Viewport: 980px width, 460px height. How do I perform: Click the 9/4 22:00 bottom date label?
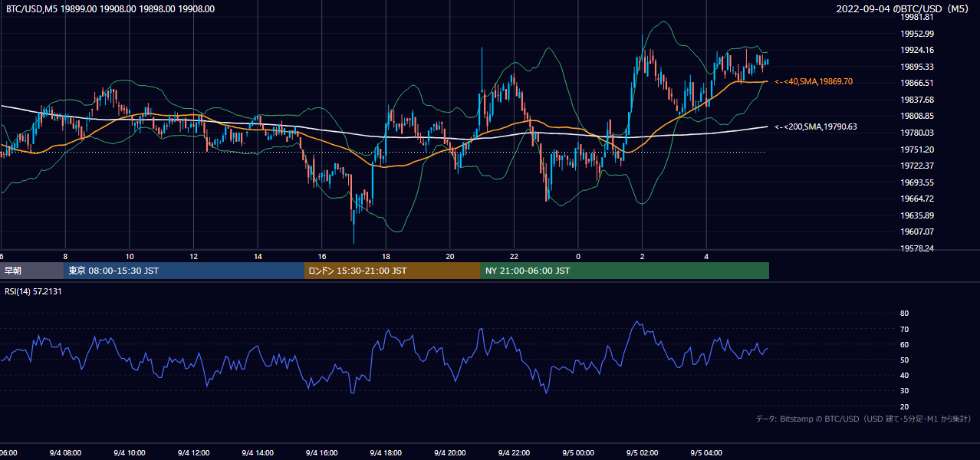pyautogui.click(x=514, y=453)
